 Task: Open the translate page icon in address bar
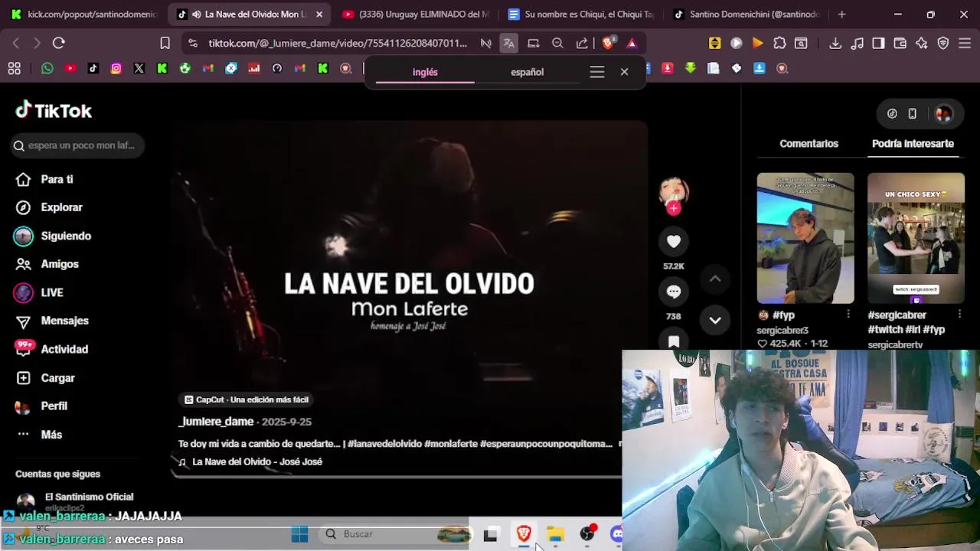point(508,43)
